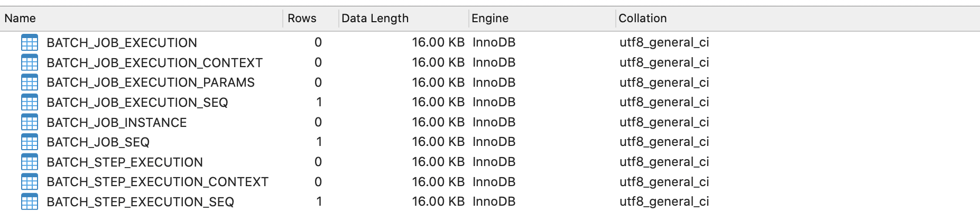Sort by the Data Length column header
This screenshot has height=220, width=980.
[404, 19]
